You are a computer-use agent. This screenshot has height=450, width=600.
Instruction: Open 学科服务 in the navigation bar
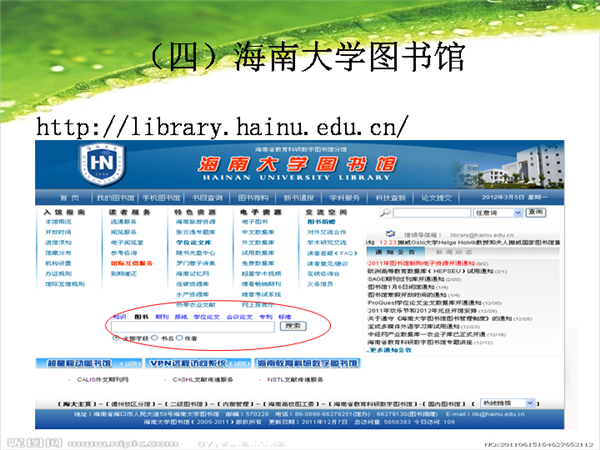click(345, 198)
